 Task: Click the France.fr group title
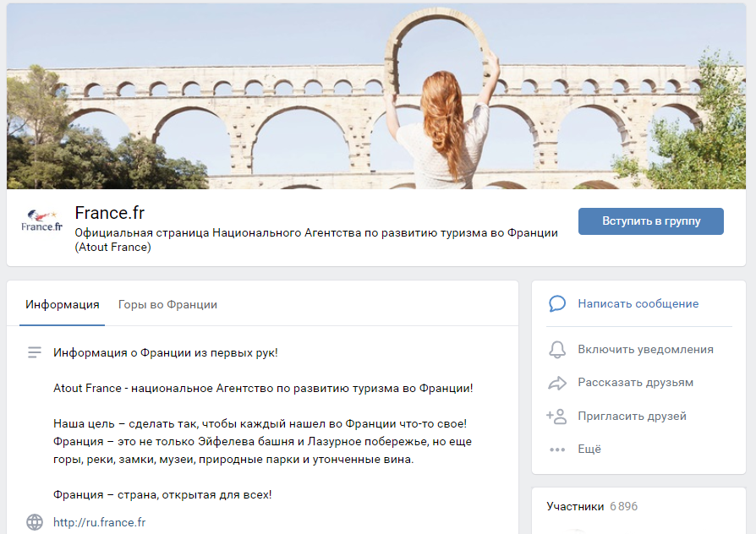point(109,212)
